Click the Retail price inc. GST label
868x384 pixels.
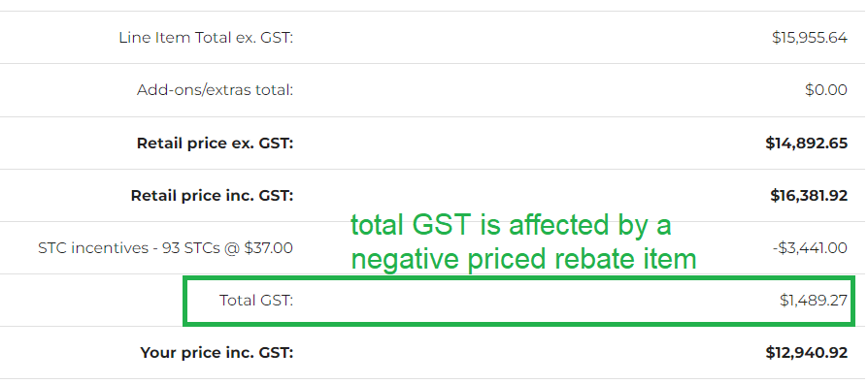coord(212,196)
